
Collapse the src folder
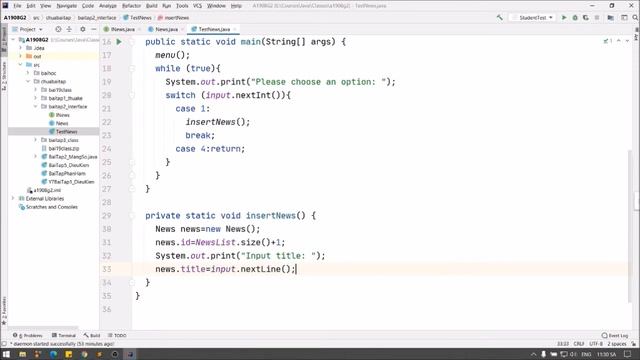click(x=20, y=64)
